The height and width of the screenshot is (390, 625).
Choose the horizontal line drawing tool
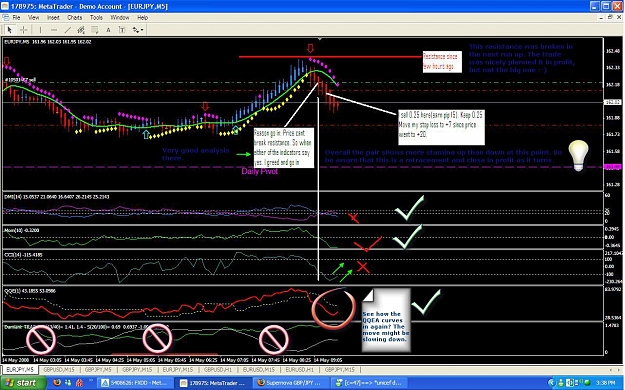[54, 30]
